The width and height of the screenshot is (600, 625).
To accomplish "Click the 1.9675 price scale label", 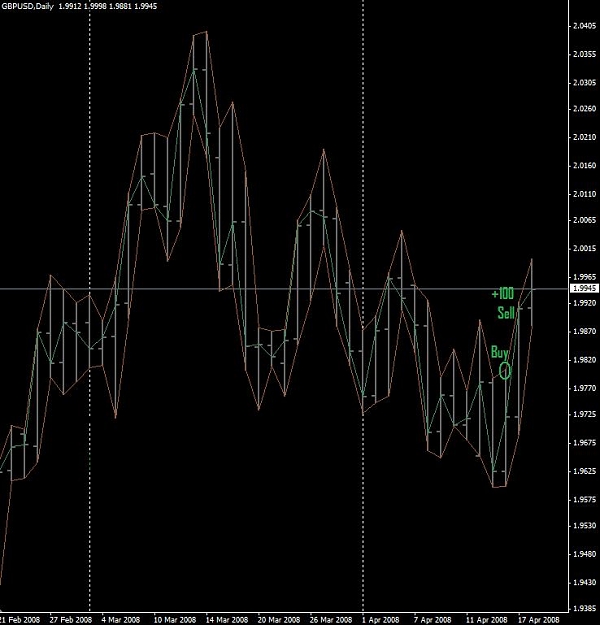I will (584, 443).
